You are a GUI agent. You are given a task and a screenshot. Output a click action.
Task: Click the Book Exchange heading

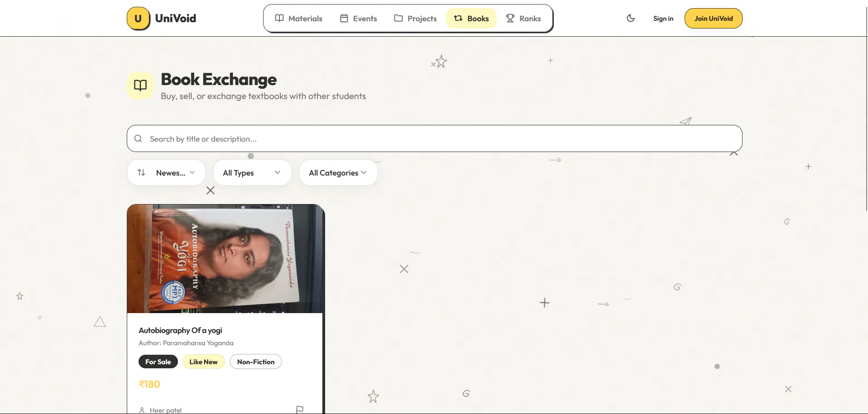point(219,80)
